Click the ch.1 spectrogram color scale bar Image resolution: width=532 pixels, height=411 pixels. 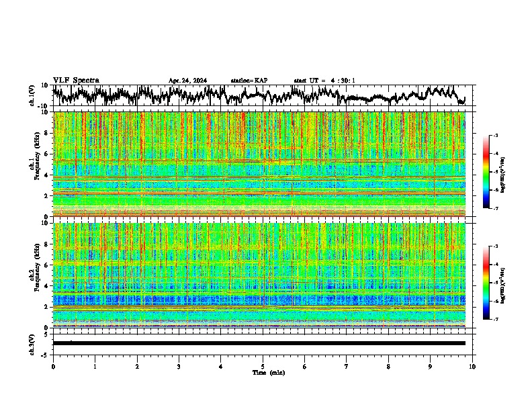click(x=486, y=172)
